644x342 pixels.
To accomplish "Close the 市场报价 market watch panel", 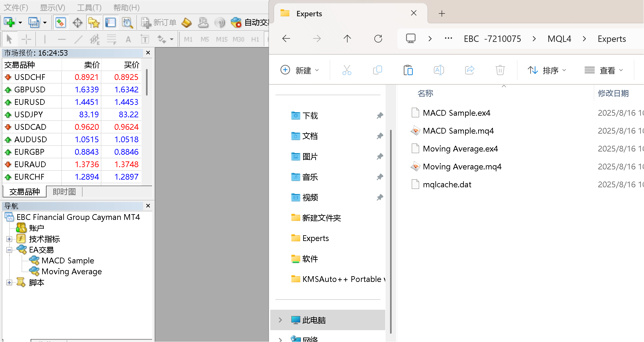I will pyautogui.click(x=148, y=52).
